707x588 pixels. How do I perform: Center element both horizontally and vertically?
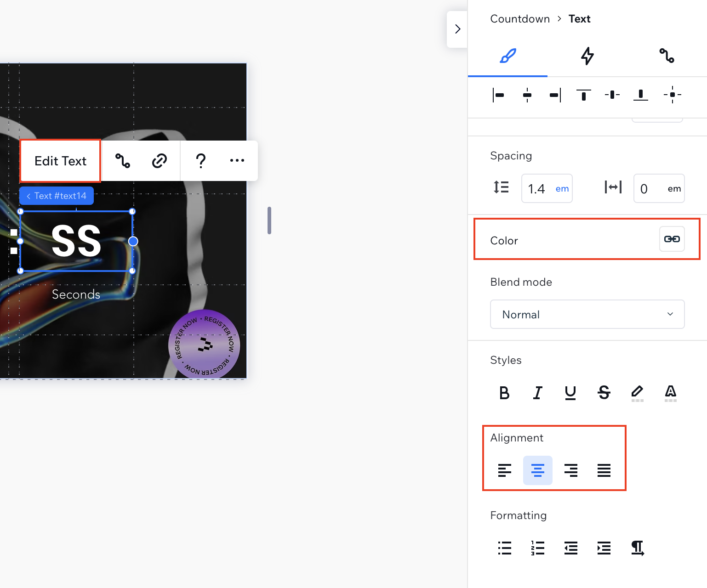672,95
